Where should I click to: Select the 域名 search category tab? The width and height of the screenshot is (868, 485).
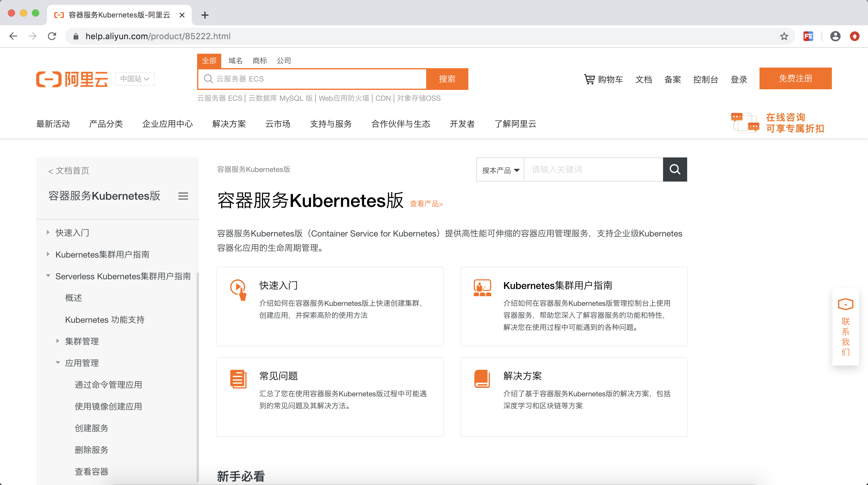click(235, 61)
